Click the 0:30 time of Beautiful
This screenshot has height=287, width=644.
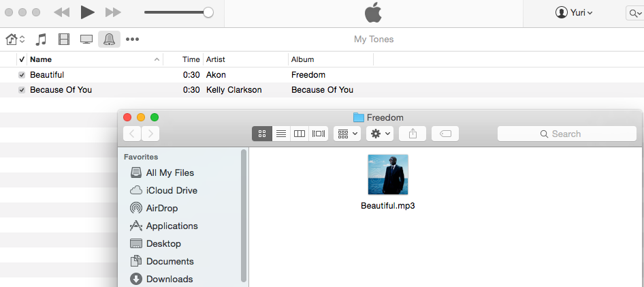(191, 75)
